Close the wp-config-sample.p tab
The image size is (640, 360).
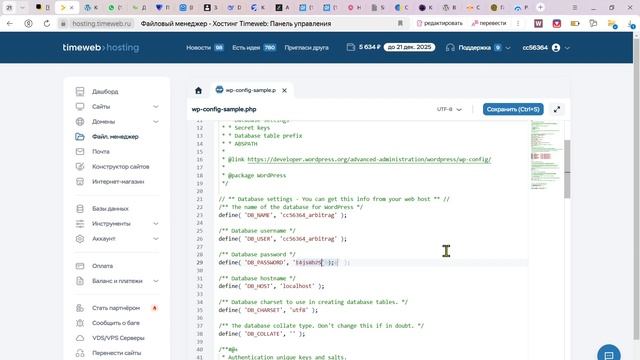(284, 90)
